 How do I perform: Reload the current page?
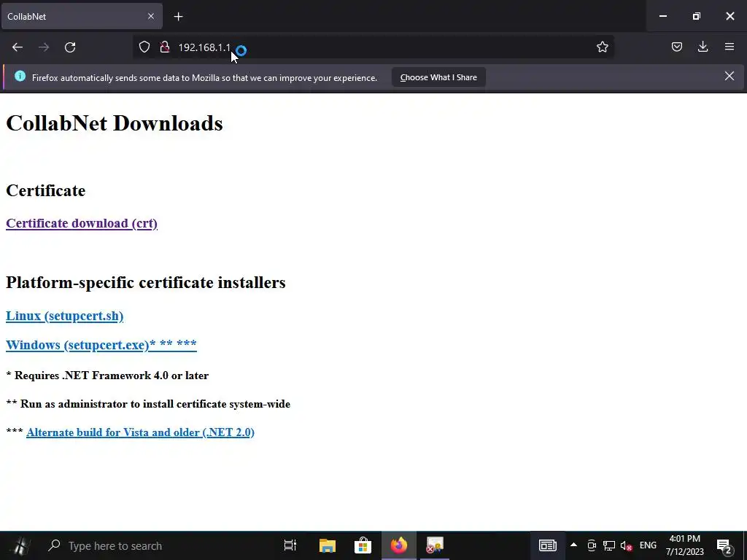[70, 47]
